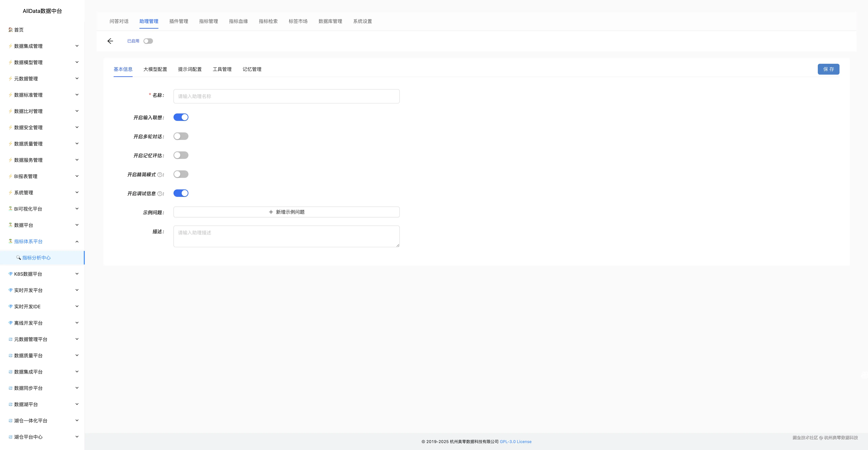
Task: Click the 名称 input field
Action: click(286, 96)
